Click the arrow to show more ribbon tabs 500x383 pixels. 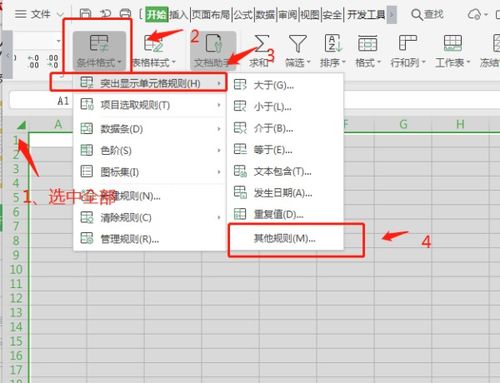[391, 15]
